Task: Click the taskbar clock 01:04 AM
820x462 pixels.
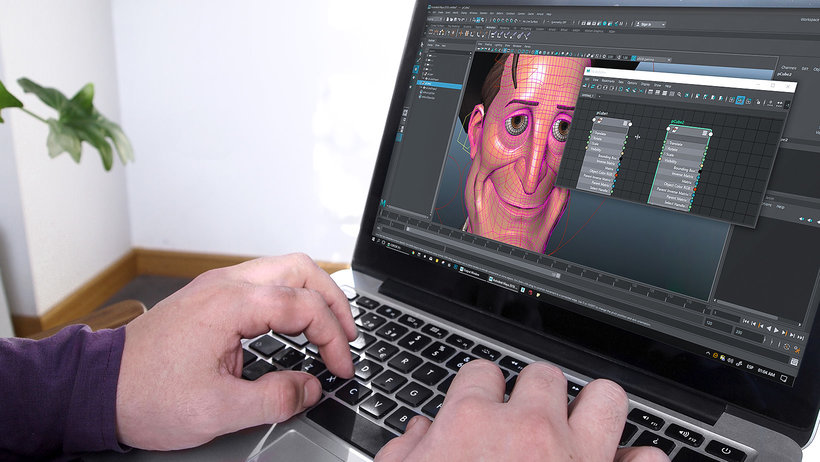Action: click(767, 373)
